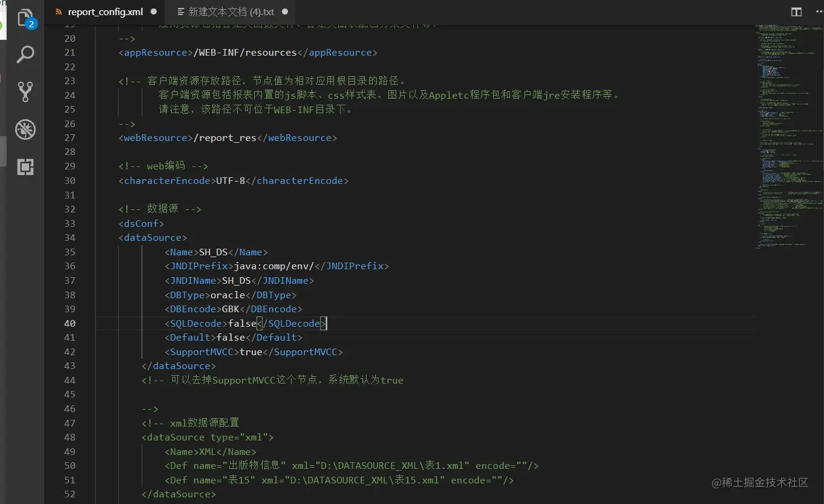This screenshot has height=504, width=824.
Task: Click the "/WEB-INF/resources" value on line 21
Action: pyautogui.click(x=245, y=53)
